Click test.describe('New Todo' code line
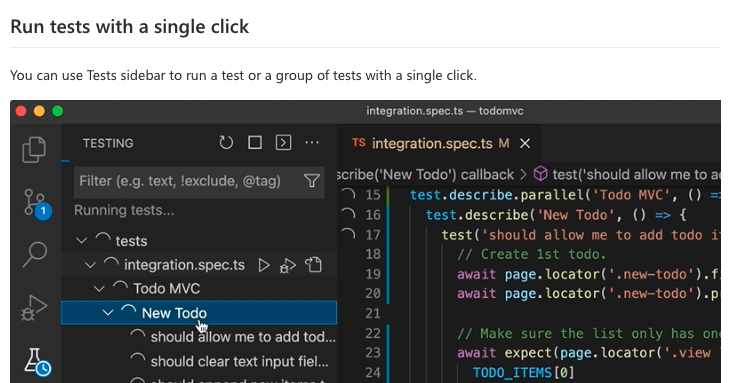The height and width of the screenshot is (383, 732). click(x=556, y=215)
